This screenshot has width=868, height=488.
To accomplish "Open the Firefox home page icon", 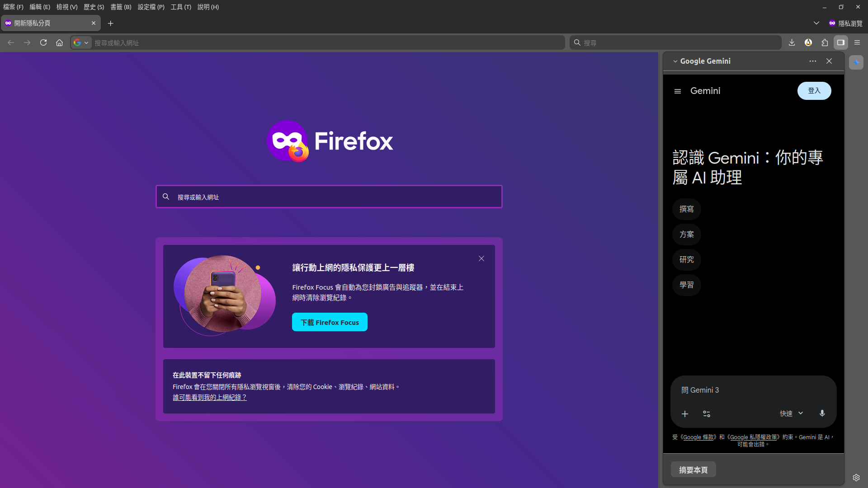I will tap(59, 42).
